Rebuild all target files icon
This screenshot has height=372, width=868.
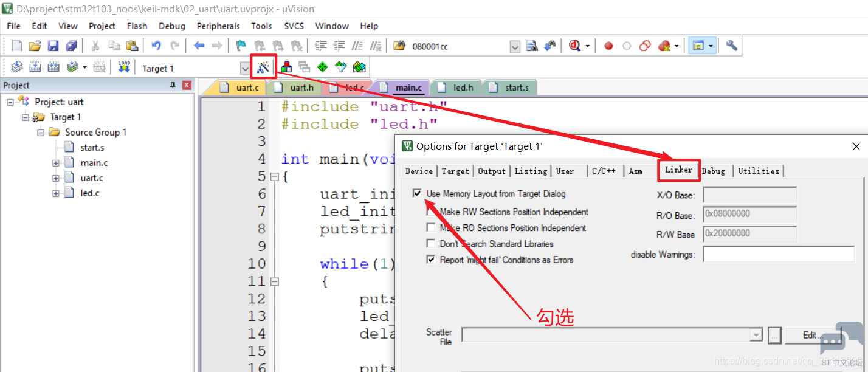click(53, 67)
